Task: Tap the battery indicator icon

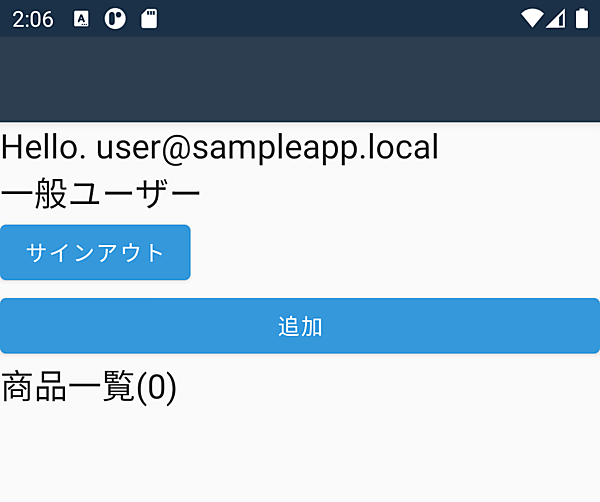Action: point(582,19)
